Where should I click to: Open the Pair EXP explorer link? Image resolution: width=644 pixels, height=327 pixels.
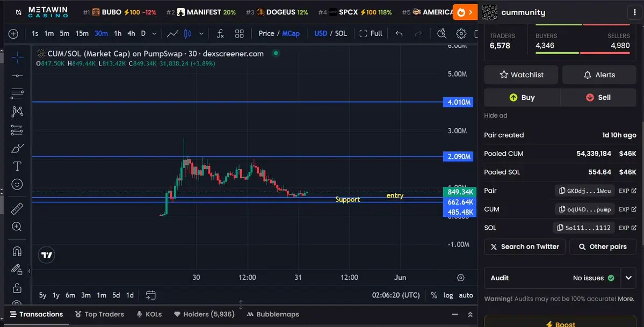(627, 191)
